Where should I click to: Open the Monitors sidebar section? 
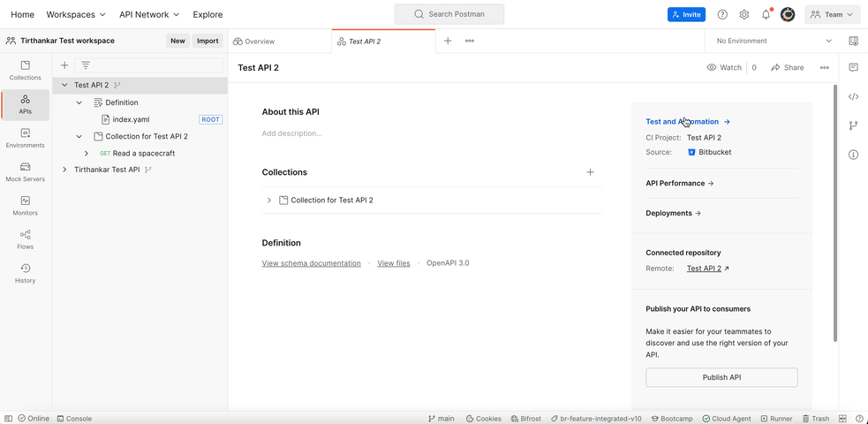[x=26, y=206]
